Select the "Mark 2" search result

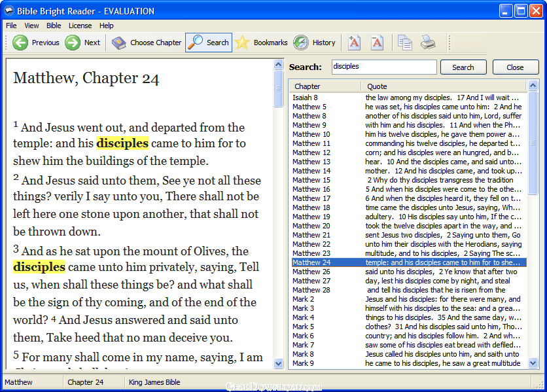click(409, 299)
